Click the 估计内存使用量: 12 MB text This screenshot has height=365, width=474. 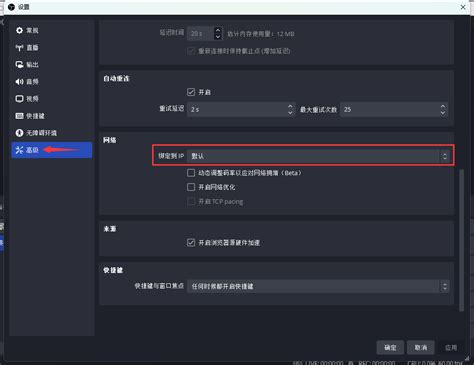(x=261, y=34)
